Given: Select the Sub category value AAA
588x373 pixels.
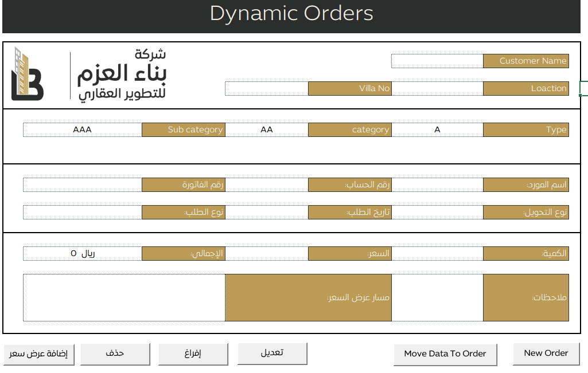Looking at the screenshot, I should pyautogui.click(x=83, y=130).
